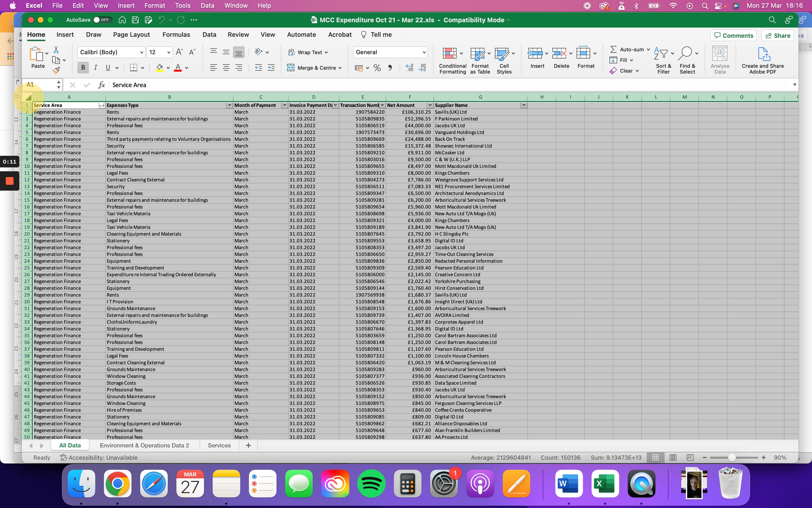Click the Increase Indent icon
The height and width of the screenshot is (508, 812).
point(271,67)
